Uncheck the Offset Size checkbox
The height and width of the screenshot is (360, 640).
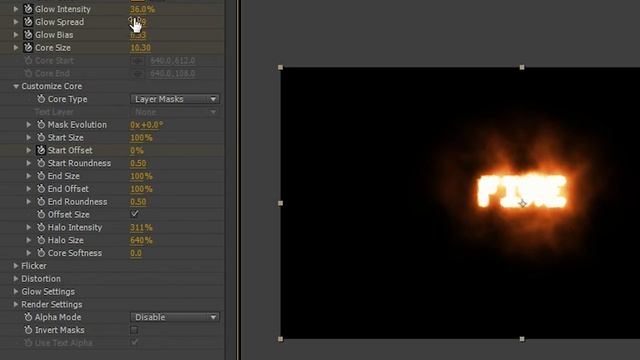pos(134,214)
